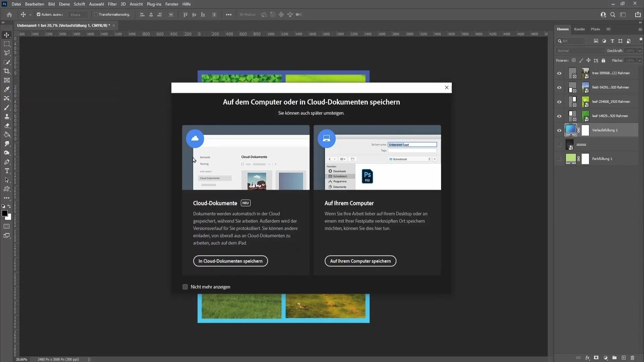Open the Datei menu
The image size is (644, 362).
(16, 4)
